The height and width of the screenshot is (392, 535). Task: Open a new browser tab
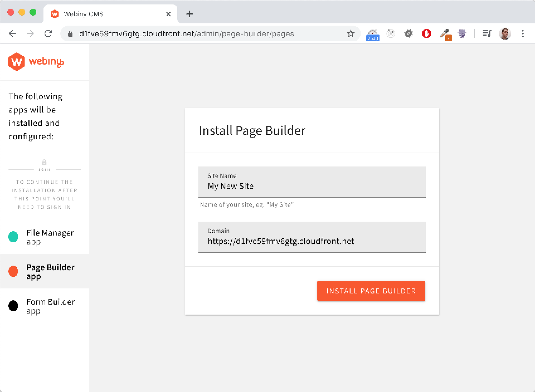click(189, 14)
